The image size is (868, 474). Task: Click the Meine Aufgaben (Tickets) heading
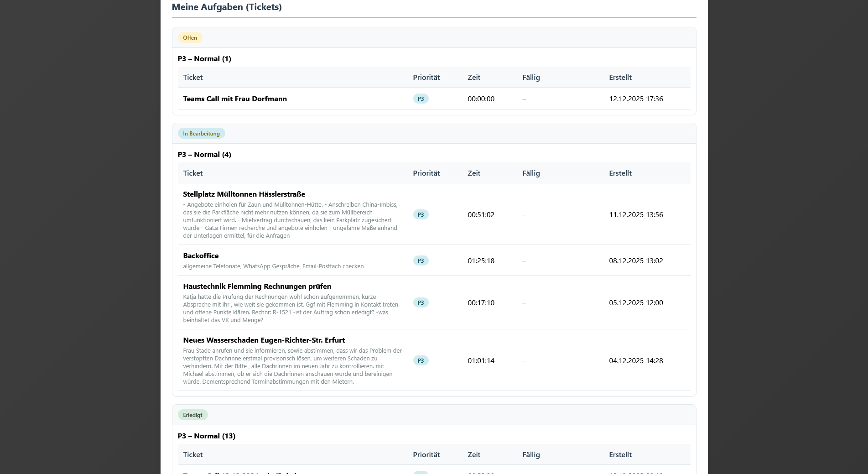pyautogui.click(x=227, y=7)
